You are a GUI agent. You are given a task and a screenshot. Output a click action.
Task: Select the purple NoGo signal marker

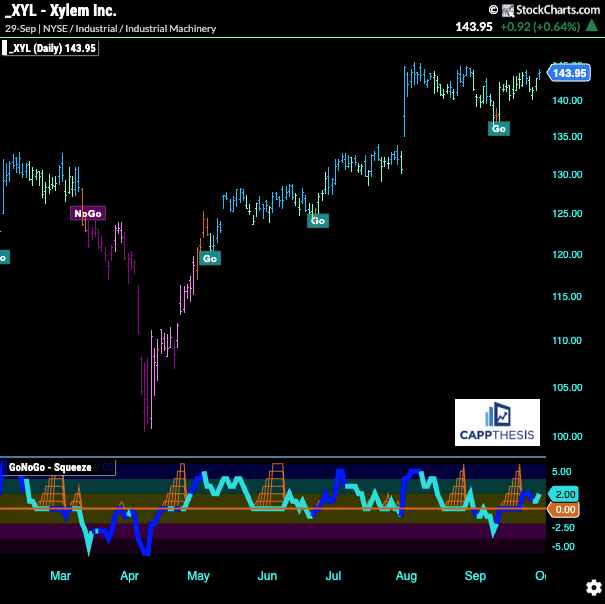[88, 213]
